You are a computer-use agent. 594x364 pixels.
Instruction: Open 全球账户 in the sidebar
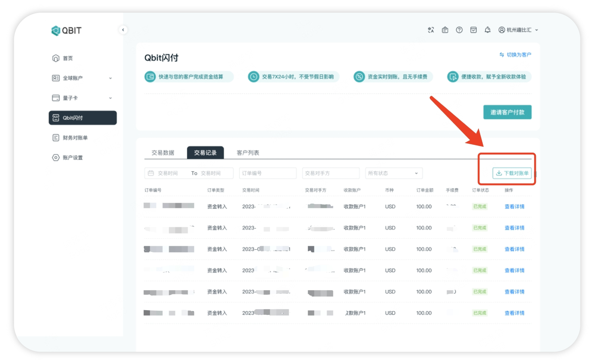click(82, 78)
